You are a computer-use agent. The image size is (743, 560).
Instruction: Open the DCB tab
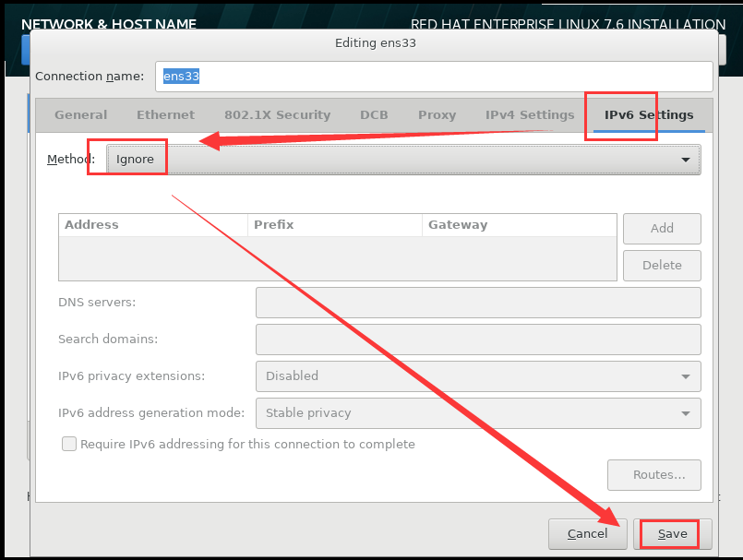click(x=374, y=114)
